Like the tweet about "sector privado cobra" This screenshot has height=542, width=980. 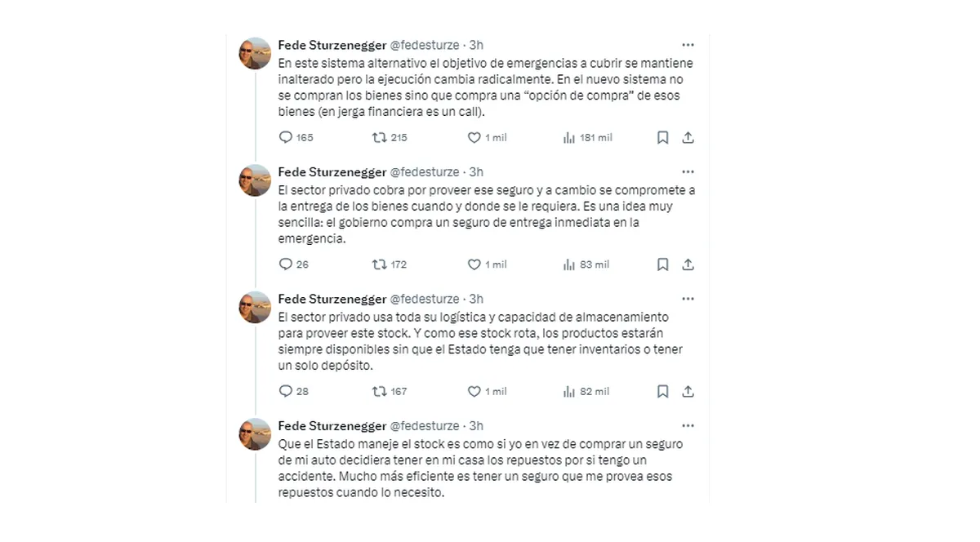pos(474,264)
